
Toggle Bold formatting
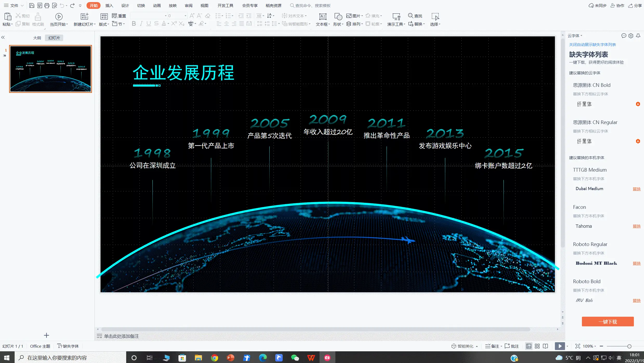coord(134,24)
